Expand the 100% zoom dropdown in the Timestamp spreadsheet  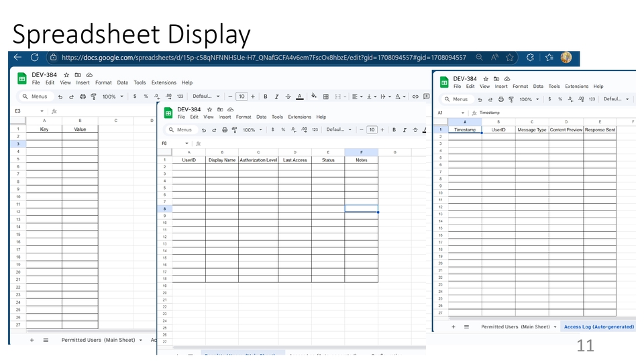click(x=528, y=99)
